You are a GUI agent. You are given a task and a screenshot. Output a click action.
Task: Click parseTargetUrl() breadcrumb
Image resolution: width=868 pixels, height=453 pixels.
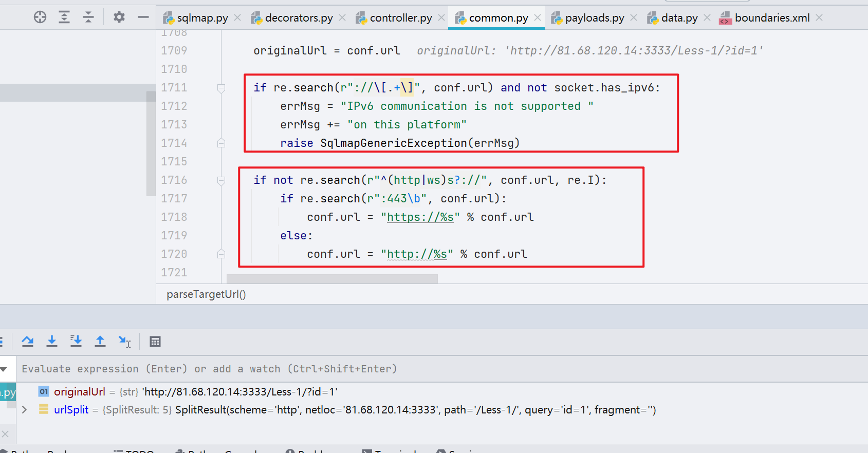pyautogui.click(x=206, y=294)
